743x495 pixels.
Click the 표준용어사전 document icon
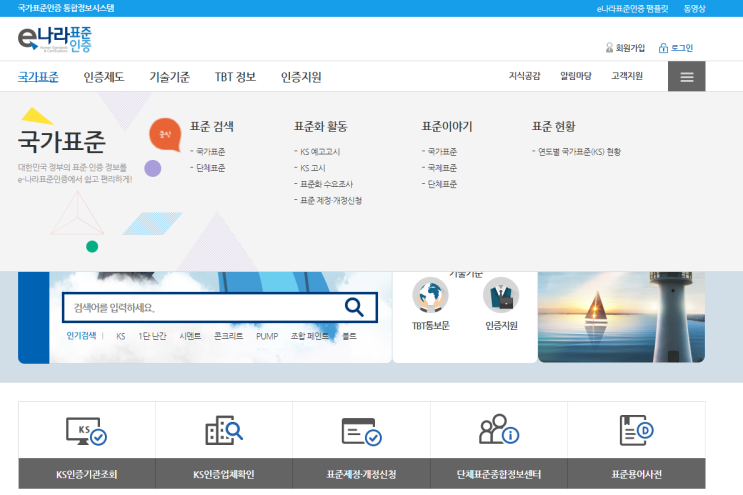click(x=636, y=430)
